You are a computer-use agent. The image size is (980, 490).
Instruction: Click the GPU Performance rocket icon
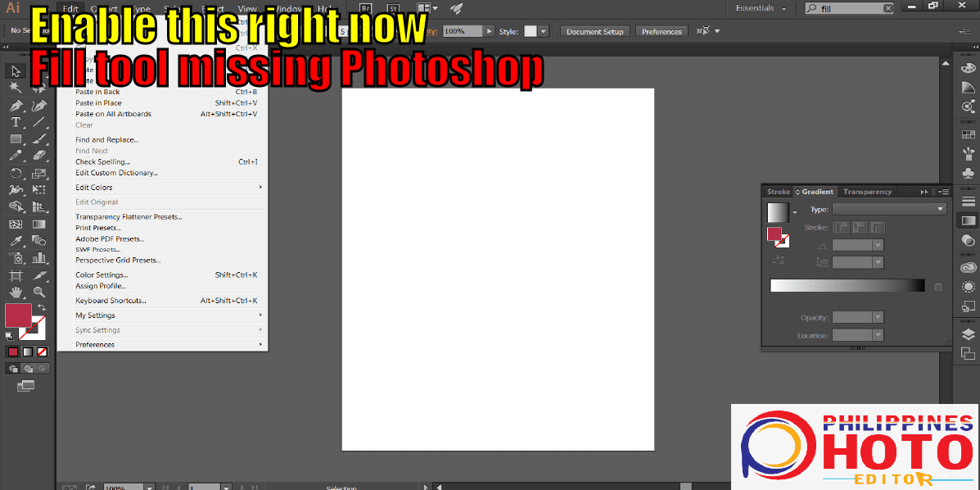coord(457,8)
